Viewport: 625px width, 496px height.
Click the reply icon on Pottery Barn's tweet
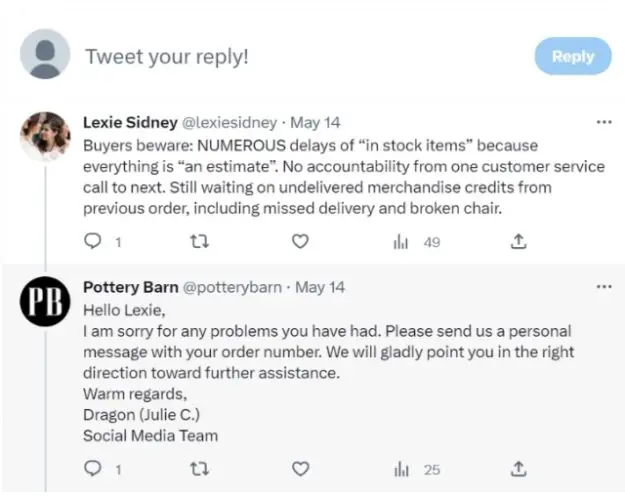[x=92, y=468]
